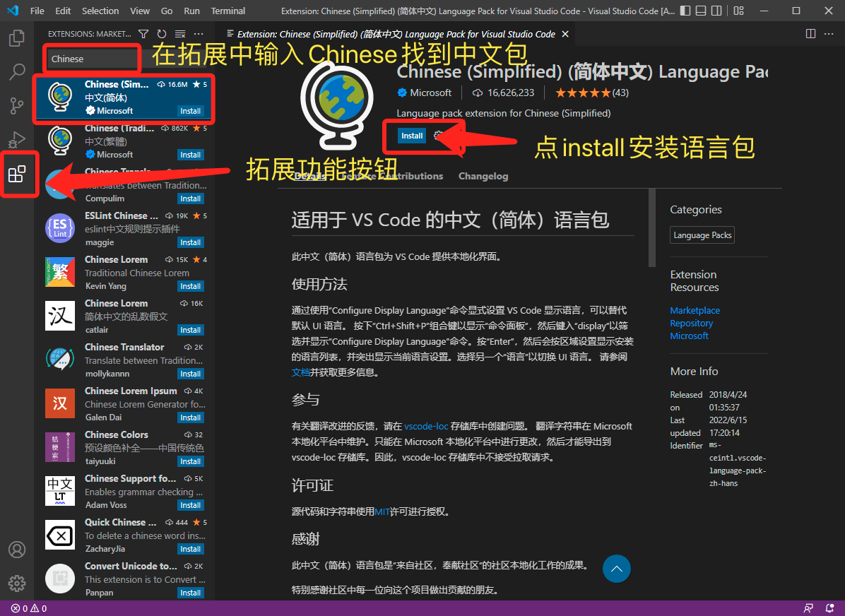Install the language pack from details page
Image resolution: width=845 pixels, height=616 pixels.
pyautogui.click(x=412, y=136)
